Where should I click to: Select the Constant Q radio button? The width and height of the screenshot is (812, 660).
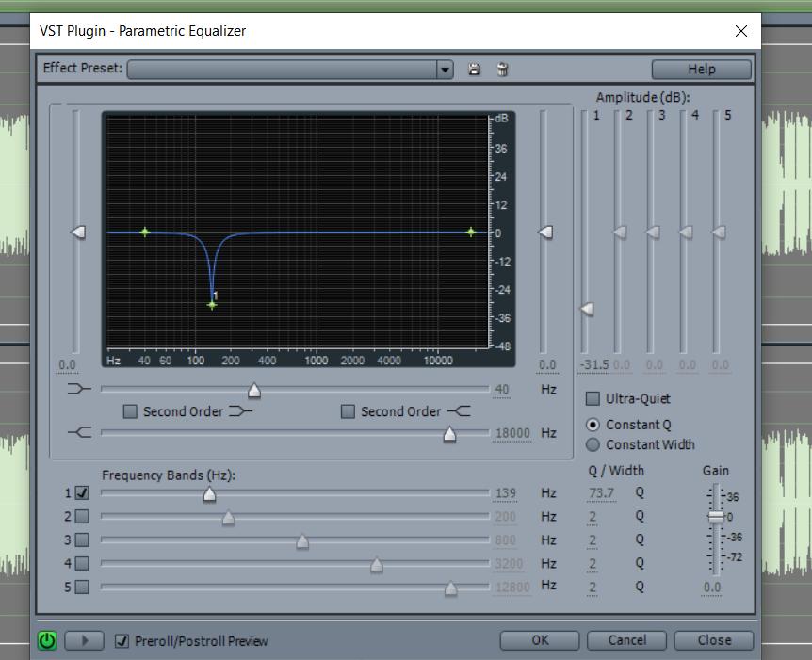tap(593, 425)
